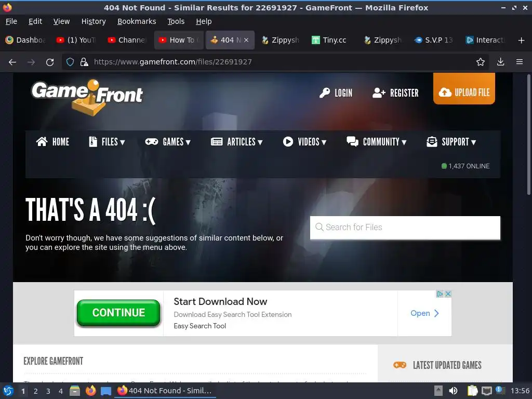Click the LOGIN key icon

pyautogui.click(x=325, y=92)
